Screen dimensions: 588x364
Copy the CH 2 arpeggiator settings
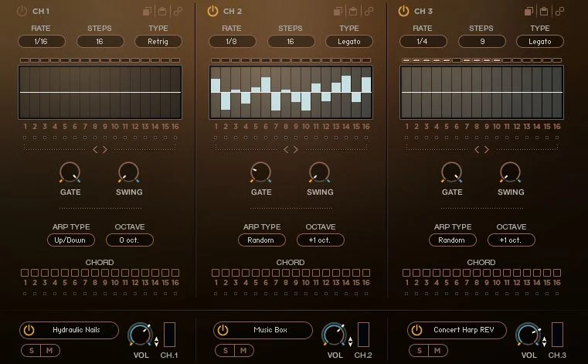pos(338,12)
